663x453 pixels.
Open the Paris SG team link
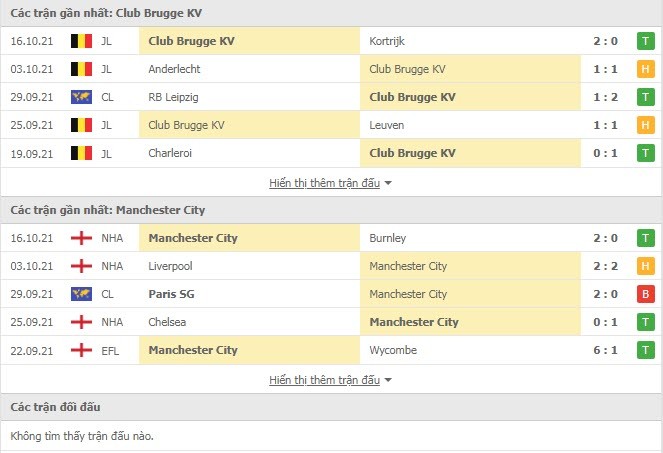point(171,294)
